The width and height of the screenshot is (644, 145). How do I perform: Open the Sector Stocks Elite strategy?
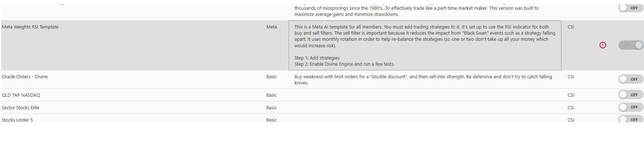(x=21, y=107)
